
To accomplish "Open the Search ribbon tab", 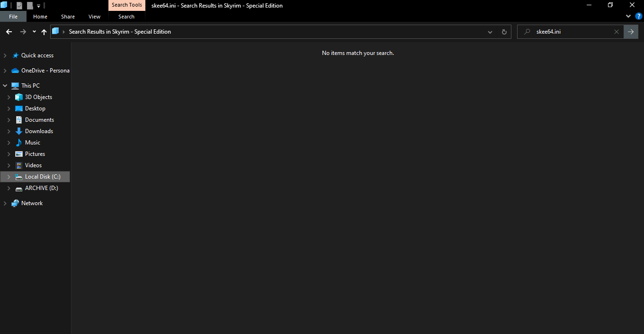I will click(126, 17).
